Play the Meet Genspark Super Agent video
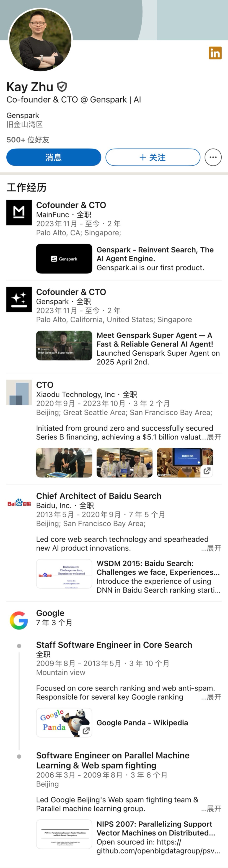 tap(64, 346)
